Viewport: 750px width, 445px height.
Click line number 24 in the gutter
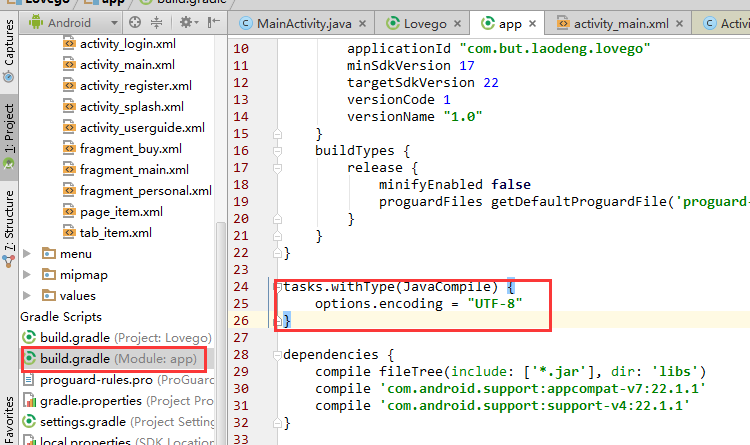(241, 287)
